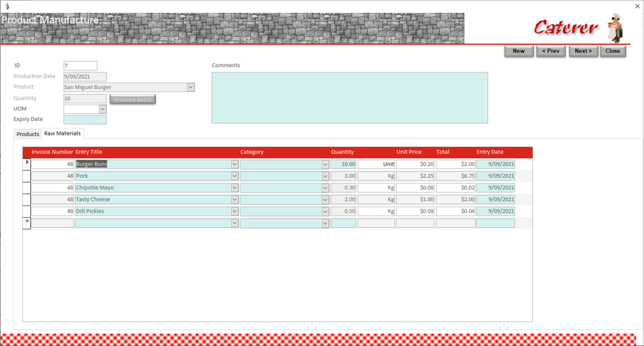Image resolution: width=644 pixels, height=346 pixels.
Task: Click the Caterer chef logo
Action: click(x=615, y=28)
